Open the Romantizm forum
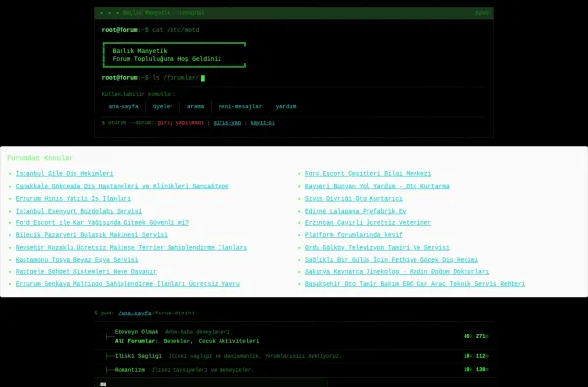The image size is (588, 387). click(129, 370)
